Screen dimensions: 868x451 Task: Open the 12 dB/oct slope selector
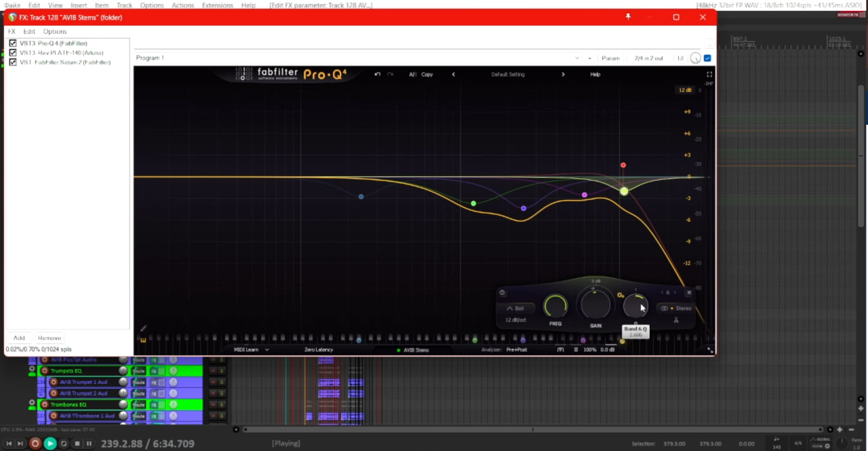515,319
